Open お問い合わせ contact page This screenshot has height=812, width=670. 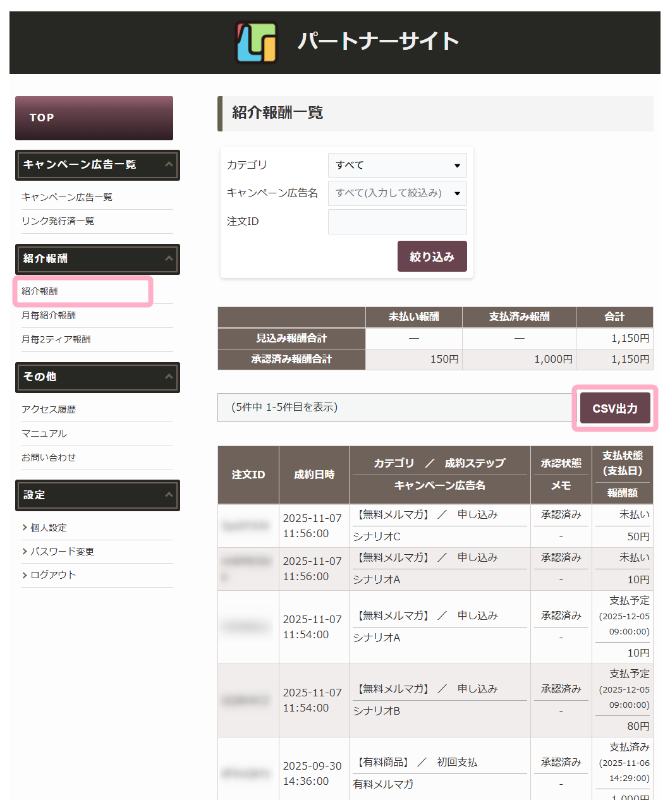pos(49,458)
